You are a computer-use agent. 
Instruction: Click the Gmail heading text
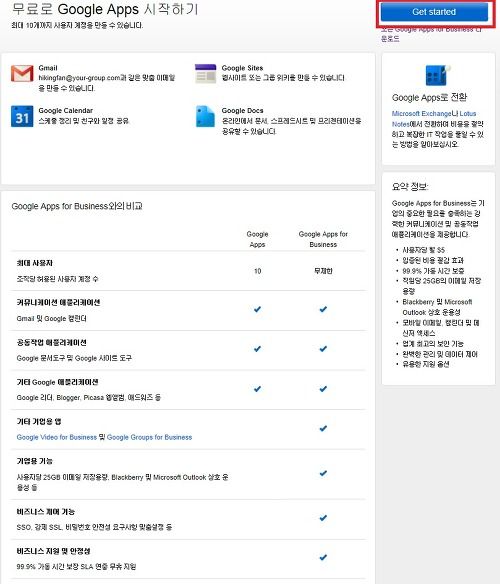48,68
